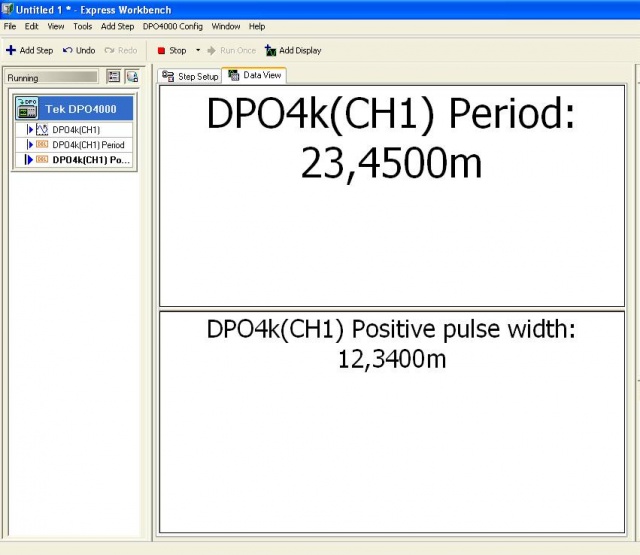Open the DPO4000 Config menu
The height and width of the screenshot is (555, 640).
point(173,27)
